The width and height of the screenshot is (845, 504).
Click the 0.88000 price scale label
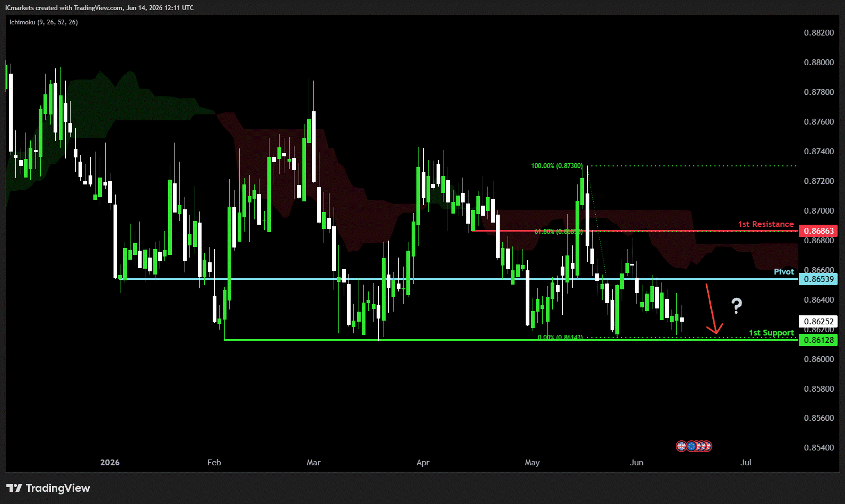point(818,62)
